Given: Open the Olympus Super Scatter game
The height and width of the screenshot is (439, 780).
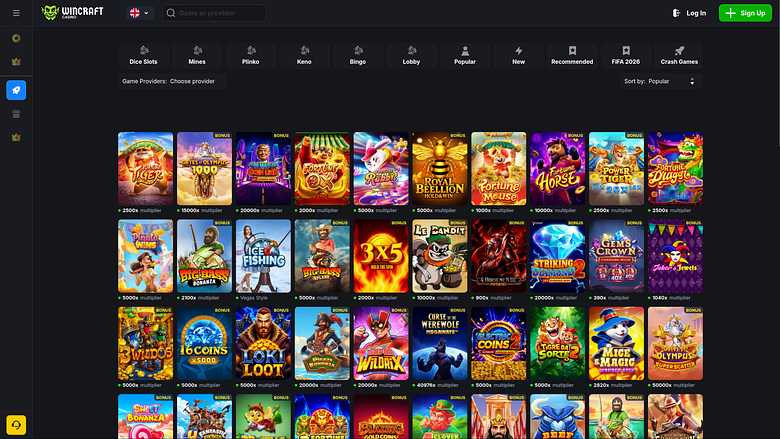Looking at the screenshot, I should [676, 344].
